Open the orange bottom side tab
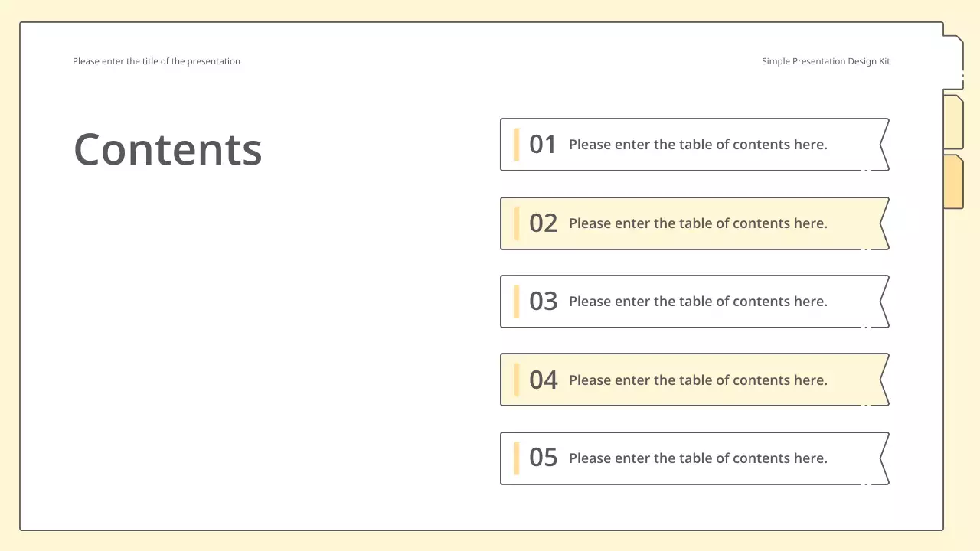980x551 pixels. click(952, 181)
